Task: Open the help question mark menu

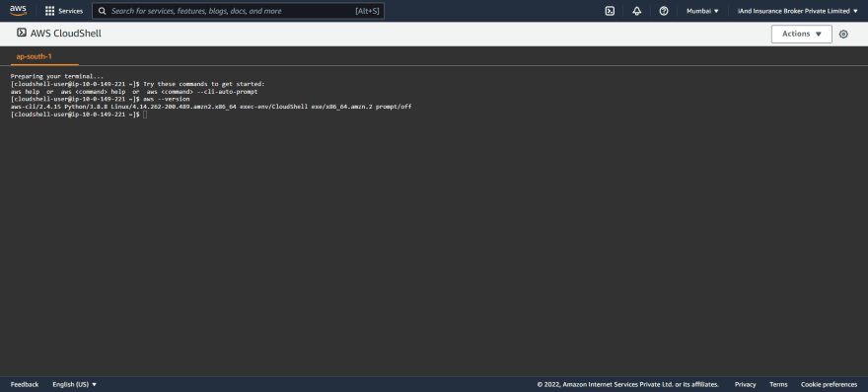Action: click(x=664, y=11)
